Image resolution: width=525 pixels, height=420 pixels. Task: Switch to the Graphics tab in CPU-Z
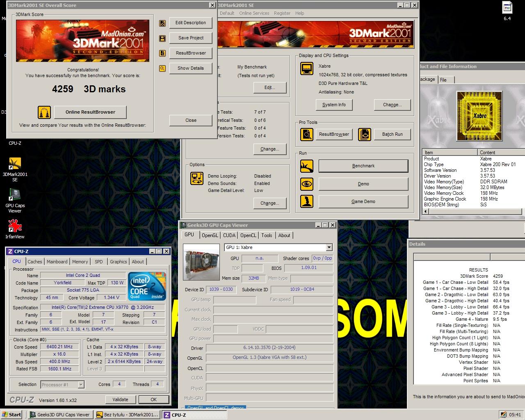click(x=119, y=262)
